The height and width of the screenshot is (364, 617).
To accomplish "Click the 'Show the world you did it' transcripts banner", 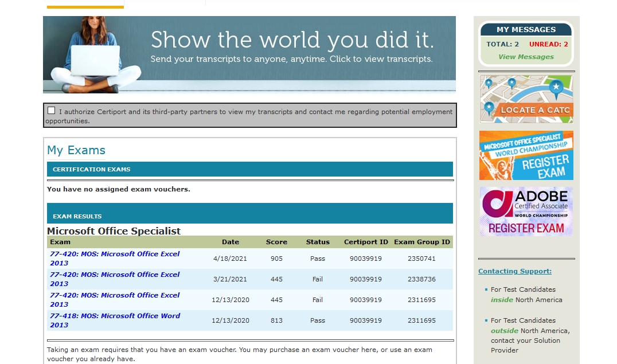I will pos(249,54).
